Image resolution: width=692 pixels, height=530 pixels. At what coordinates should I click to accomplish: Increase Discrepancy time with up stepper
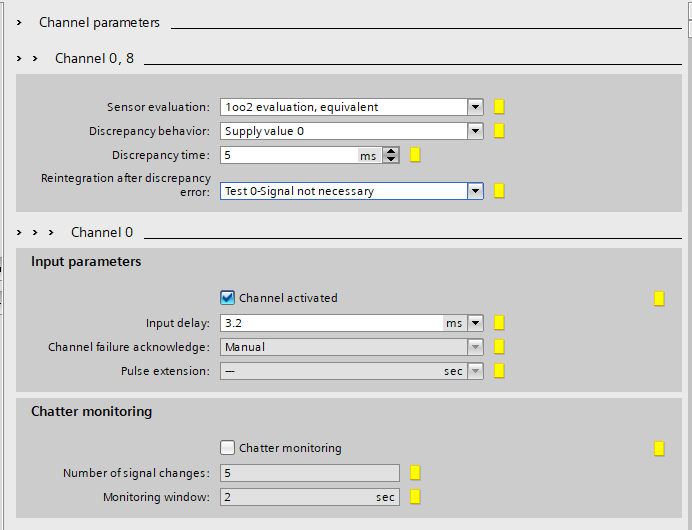[391, 151]
